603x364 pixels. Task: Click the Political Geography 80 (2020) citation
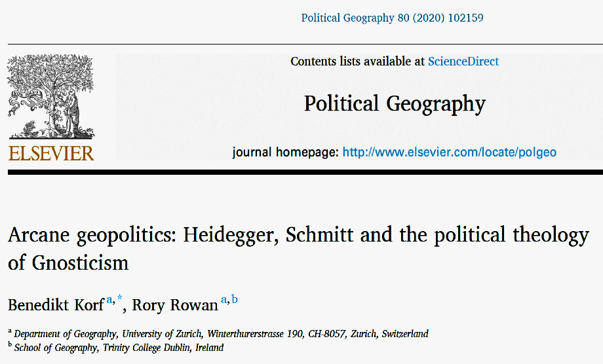coord(392,18)
